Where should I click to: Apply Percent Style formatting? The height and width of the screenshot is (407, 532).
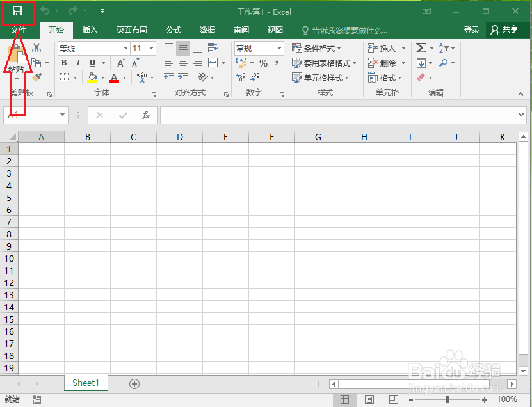point(263,62)
